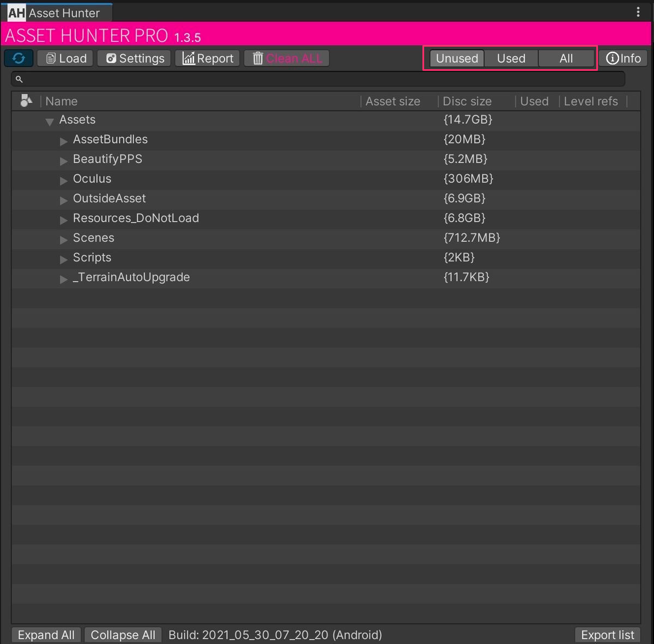Click the search input field
This screenshot has height=644, width=654.
318,79
